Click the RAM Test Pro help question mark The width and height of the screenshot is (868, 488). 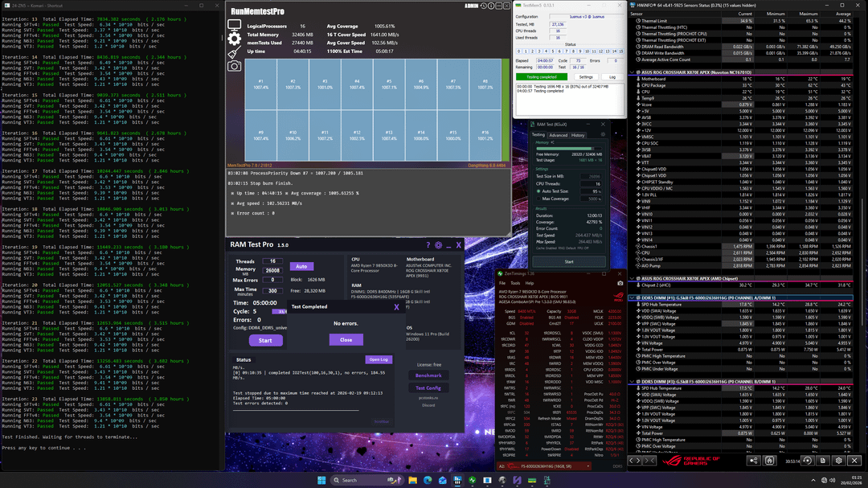click(x=428, y=245)
